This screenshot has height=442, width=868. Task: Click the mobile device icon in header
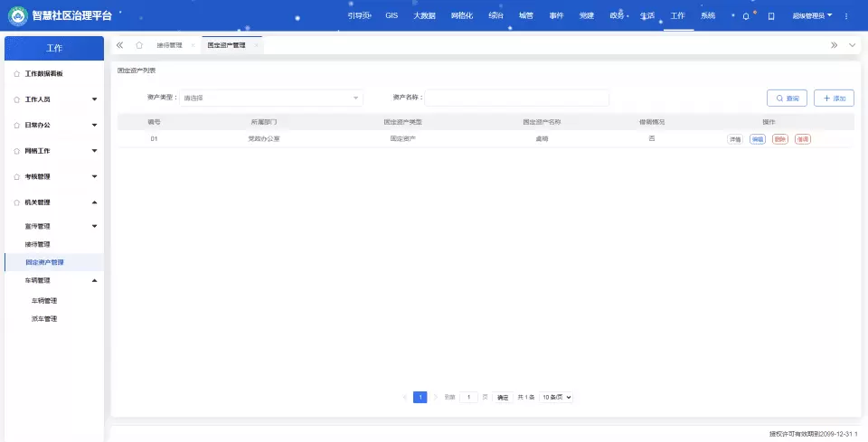[771, 16]
